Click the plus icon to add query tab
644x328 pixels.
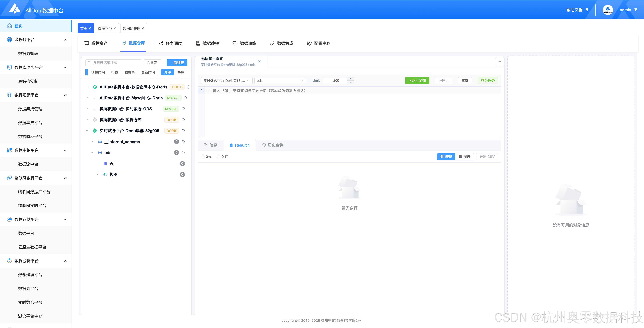499,62
